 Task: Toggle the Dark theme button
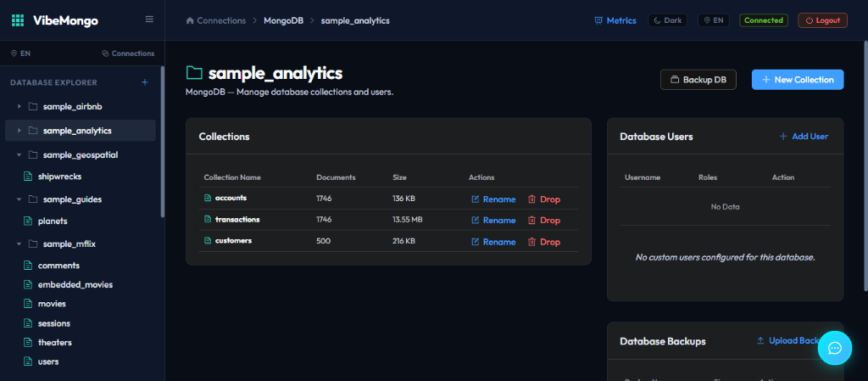pyautogui.click(x=668, y=20)
